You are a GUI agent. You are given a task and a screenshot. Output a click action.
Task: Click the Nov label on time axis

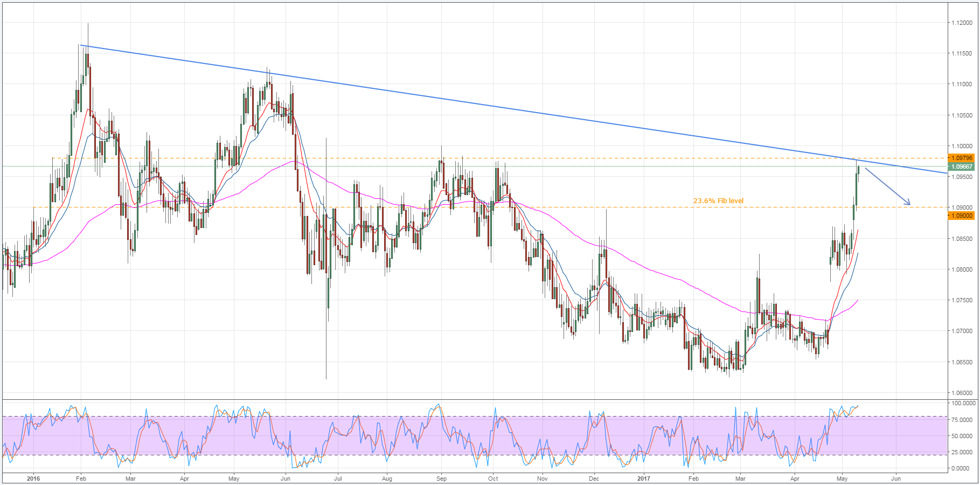click(543, 479)
